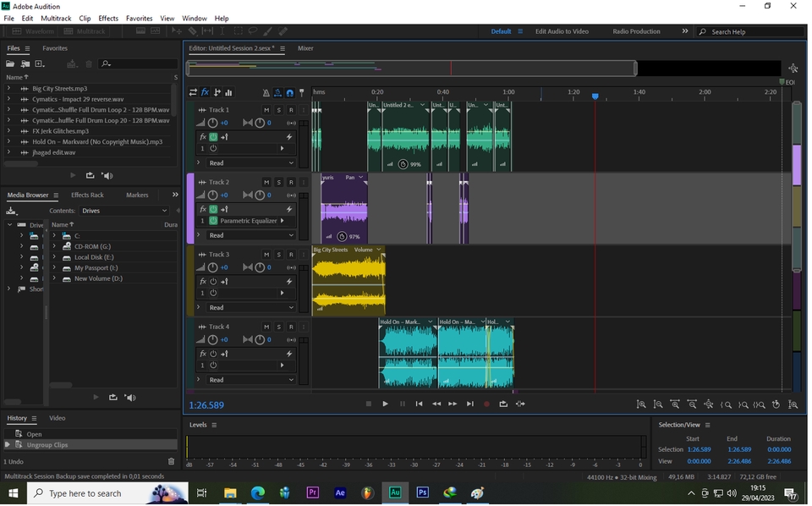Click the zoom navigator icon beside the overview
Viewport: 812px width, 506px height.
pyautogui.click(x=793, y=68)
